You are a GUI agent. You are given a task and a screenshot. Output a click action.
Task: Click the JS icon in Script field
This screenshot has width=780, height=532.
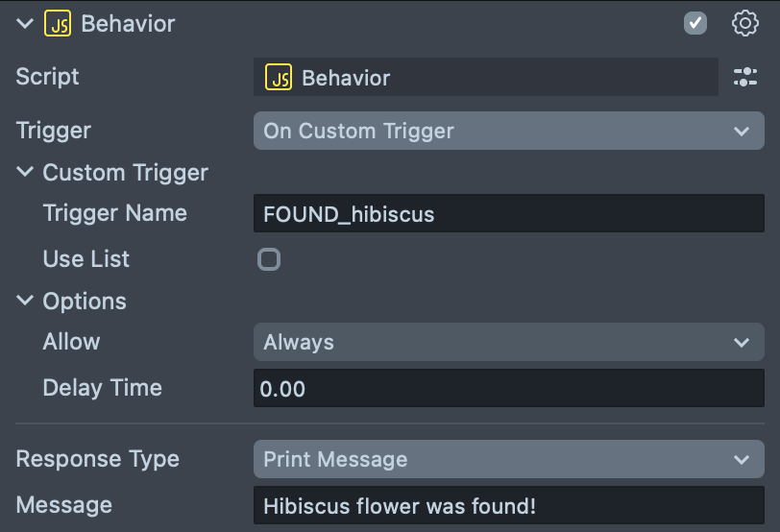click(x=279, y=78)
